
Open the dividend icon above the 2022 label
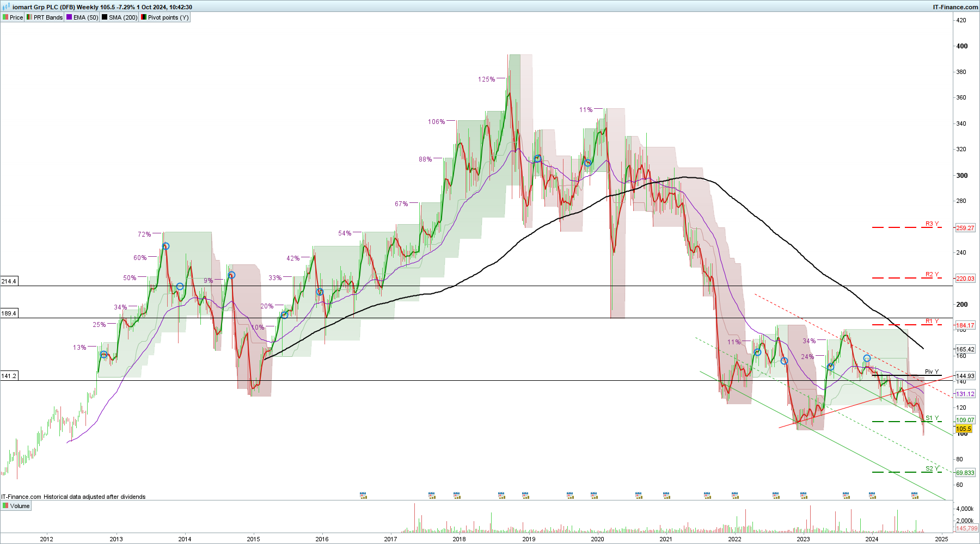[x=735, y=496]
